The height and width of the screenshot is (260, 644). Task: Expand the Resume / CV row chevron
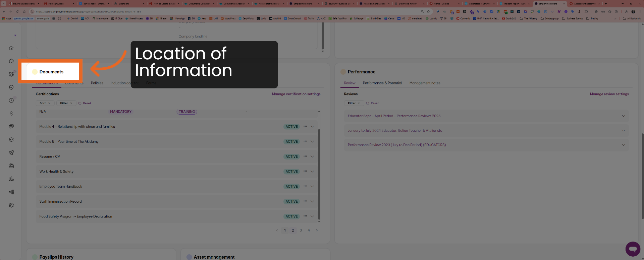pos(312,156)
